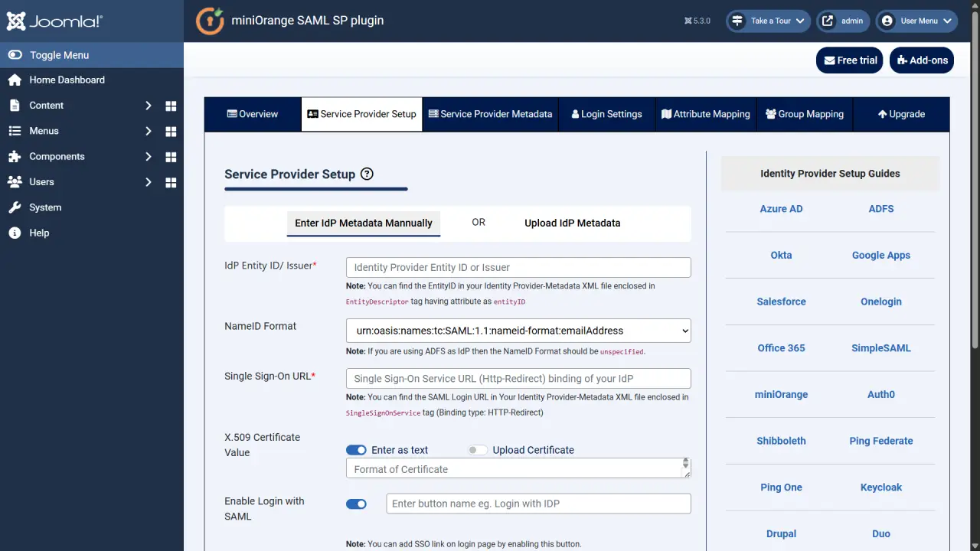
Task: Expand the Content submenu chevron
Action: pyautogui.click(x=149, y=106)
